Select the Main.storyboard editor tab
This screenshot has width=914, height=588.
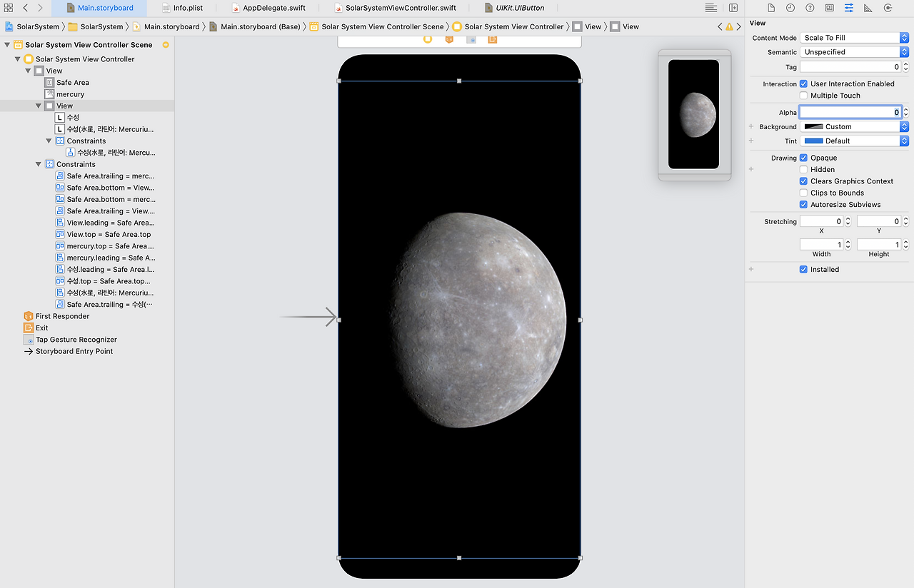[99, 8]
